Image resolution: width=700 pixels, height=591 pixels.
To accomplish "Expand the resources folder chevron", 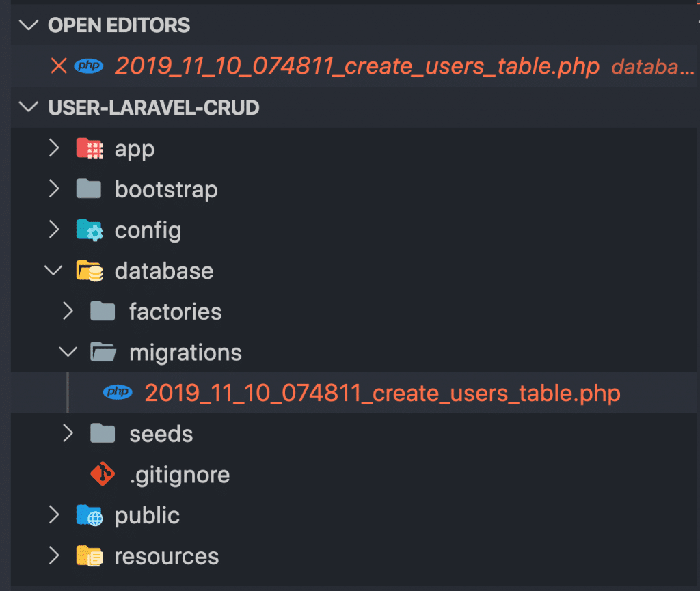I will (x=54, y=555).
